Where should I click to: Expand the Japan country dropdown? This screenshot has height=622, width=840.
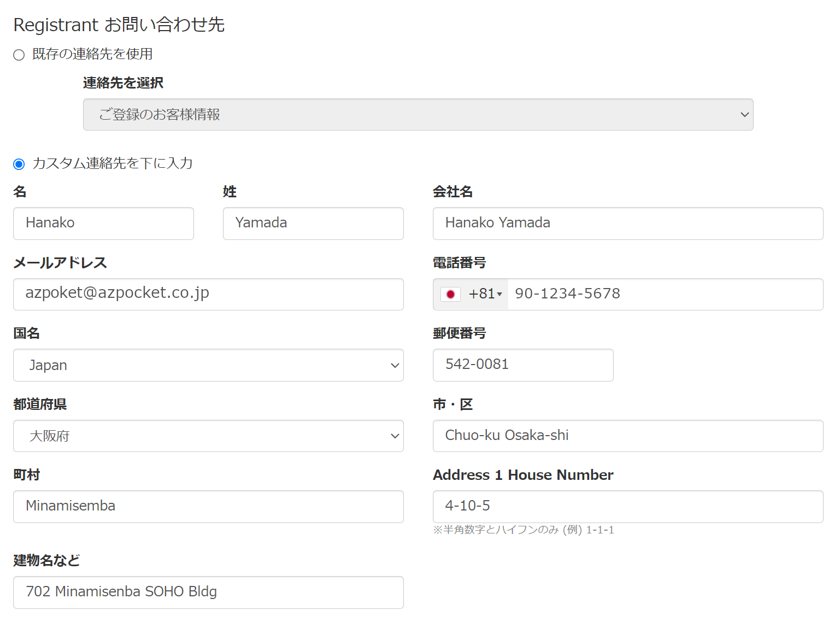208,365
